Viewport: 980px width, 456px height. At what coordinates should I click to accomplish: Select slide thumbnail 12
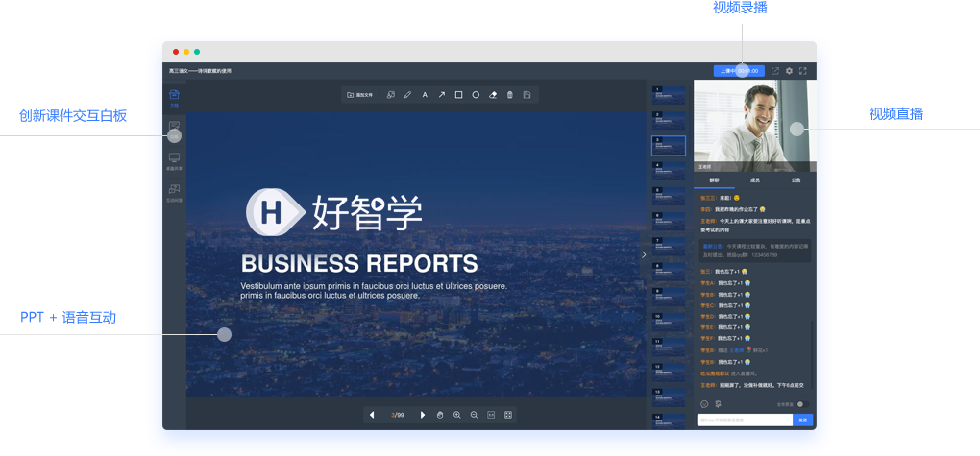click(x=669, y=372)
